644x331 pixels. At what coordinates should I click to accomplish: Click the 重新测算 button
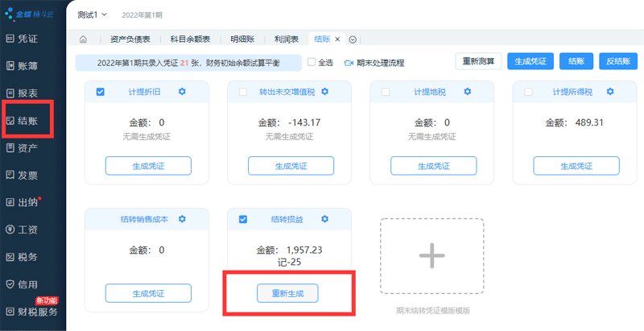click(x=478, y=62)
